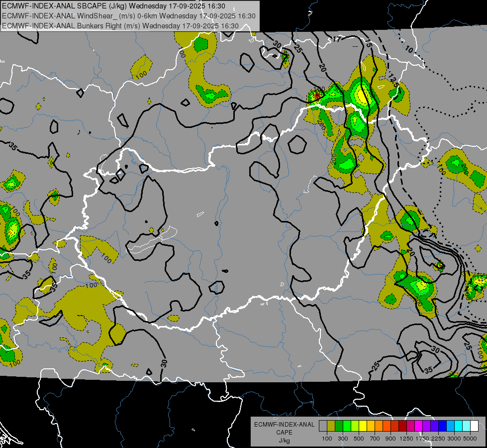487x448 pixels.
Task: Click the J/kg unit label in legend
Action: [x=284, y=441]
